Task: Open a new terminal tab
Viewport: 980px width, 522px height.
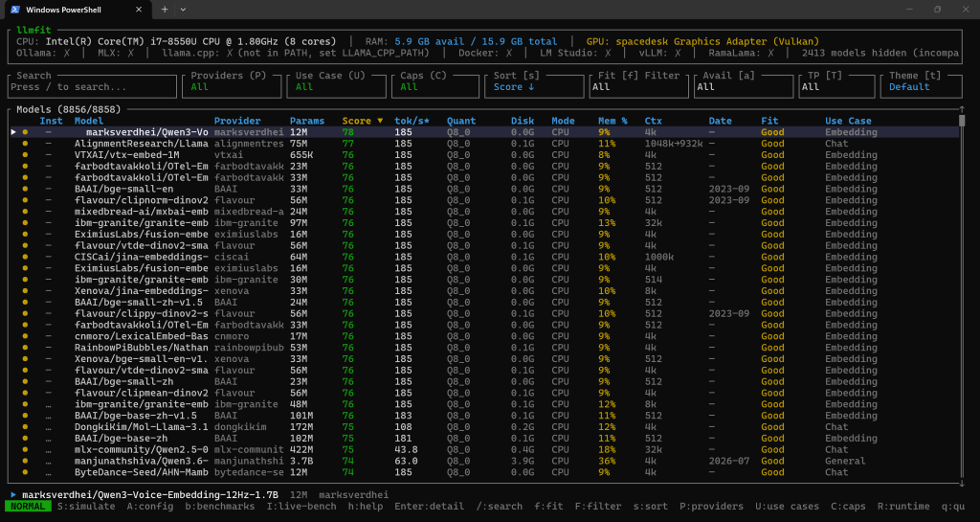Action: pyautogui.click(x=165, y=10)
